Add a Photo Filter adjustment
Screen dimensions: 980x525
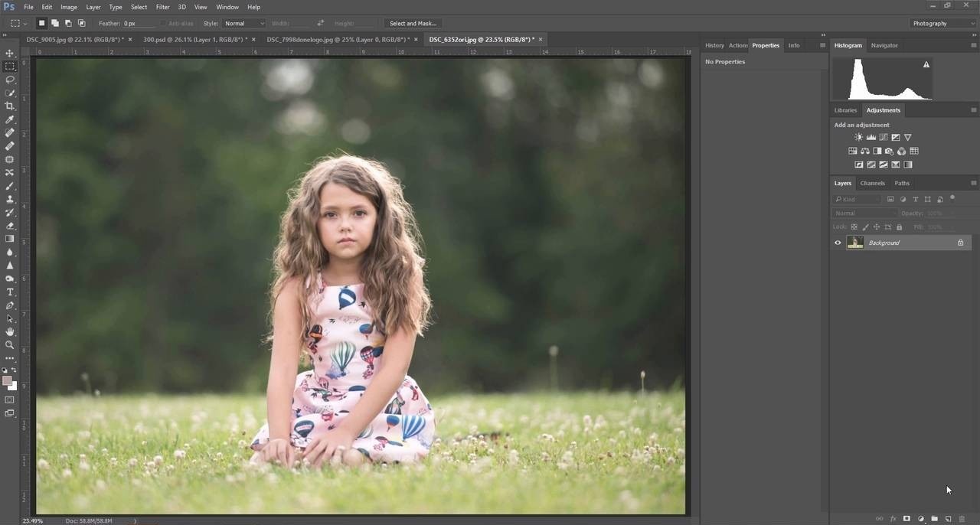click(x=889, y=151)
